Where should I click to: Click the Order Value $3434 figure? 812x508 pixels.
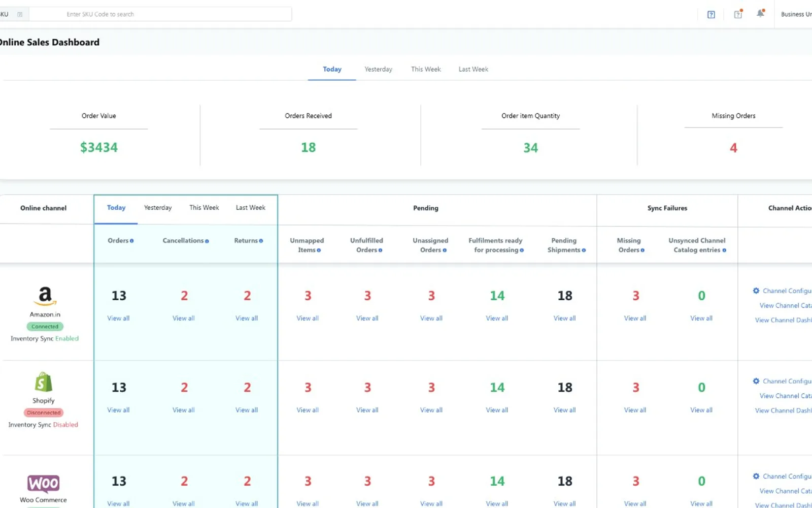point(99,147)
